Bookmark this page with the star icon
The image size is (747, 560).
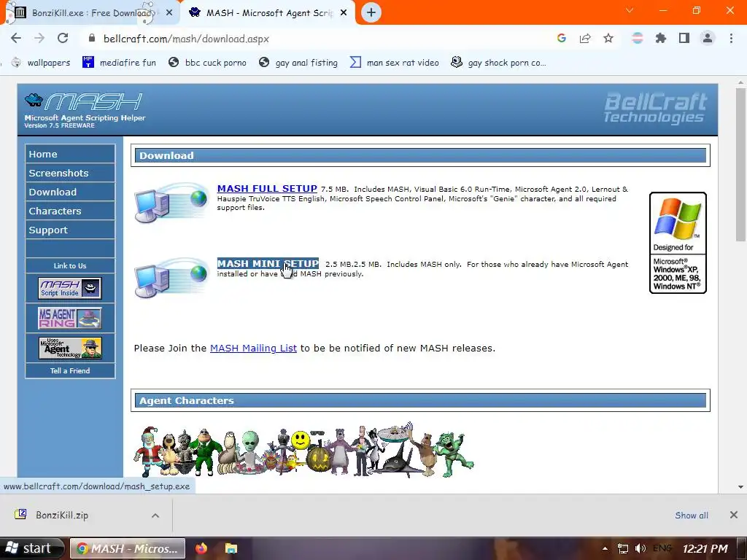coord(608,39)
